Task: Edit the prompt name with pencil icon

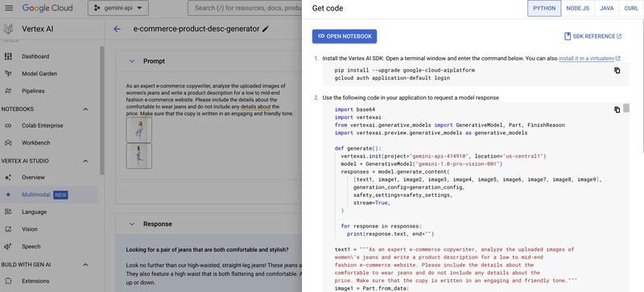Action: click(266, 29)
